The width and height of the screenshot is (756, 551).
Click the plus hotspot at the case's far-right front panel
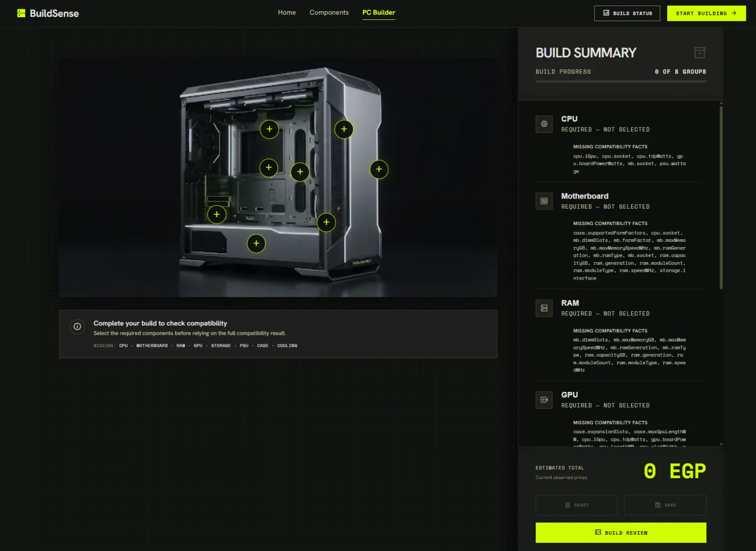coord(379,169)
